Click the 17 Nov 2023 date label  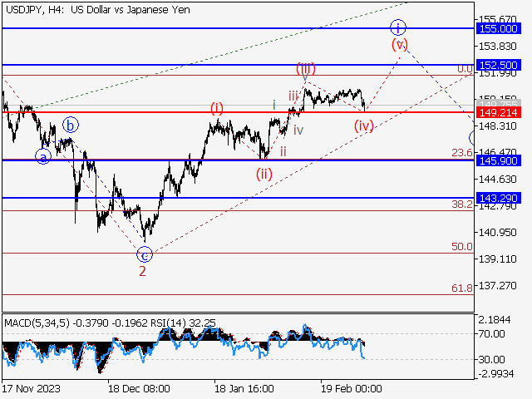tap(32, 388)
